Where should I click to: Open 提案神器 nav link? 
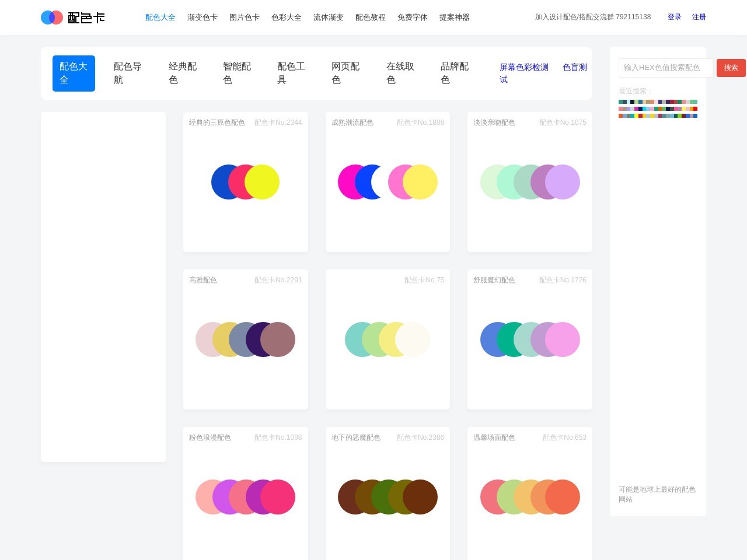455,17
